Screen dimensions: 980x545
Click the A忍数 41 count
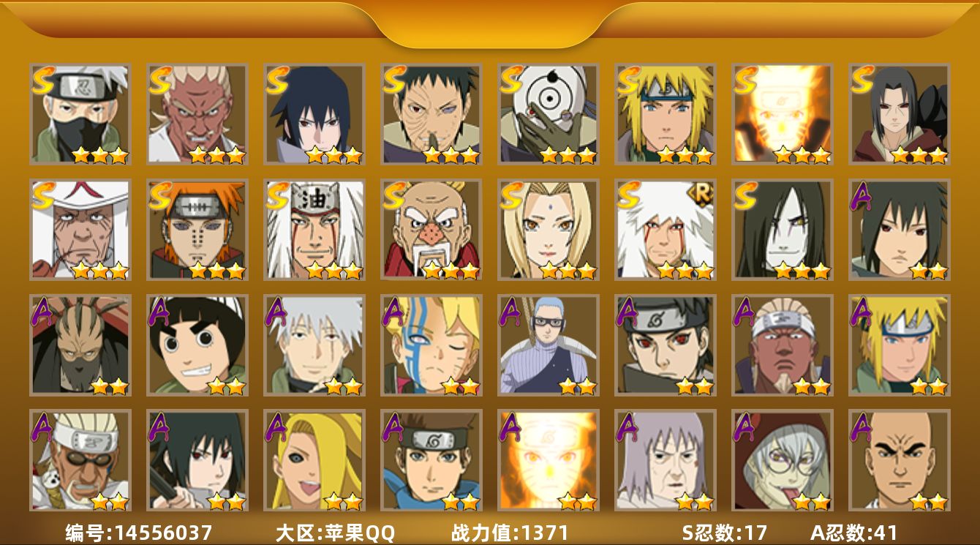click(x=853, y=533)
